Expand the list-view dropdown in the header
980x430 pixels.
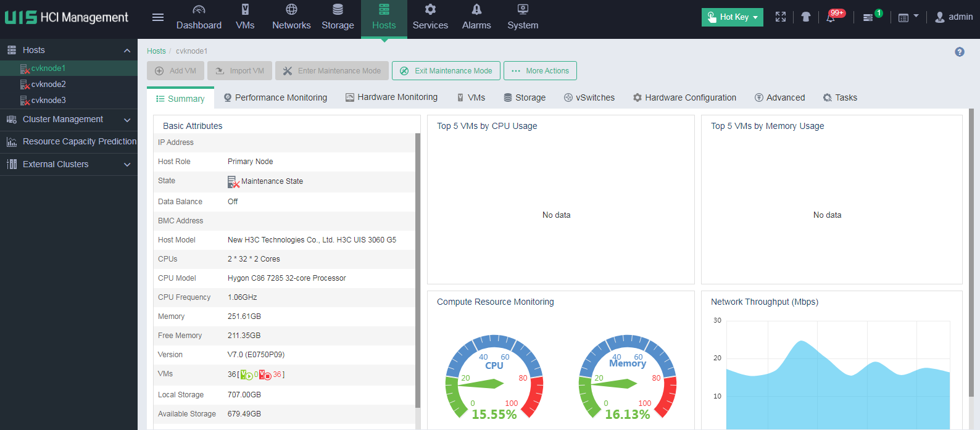908,17
